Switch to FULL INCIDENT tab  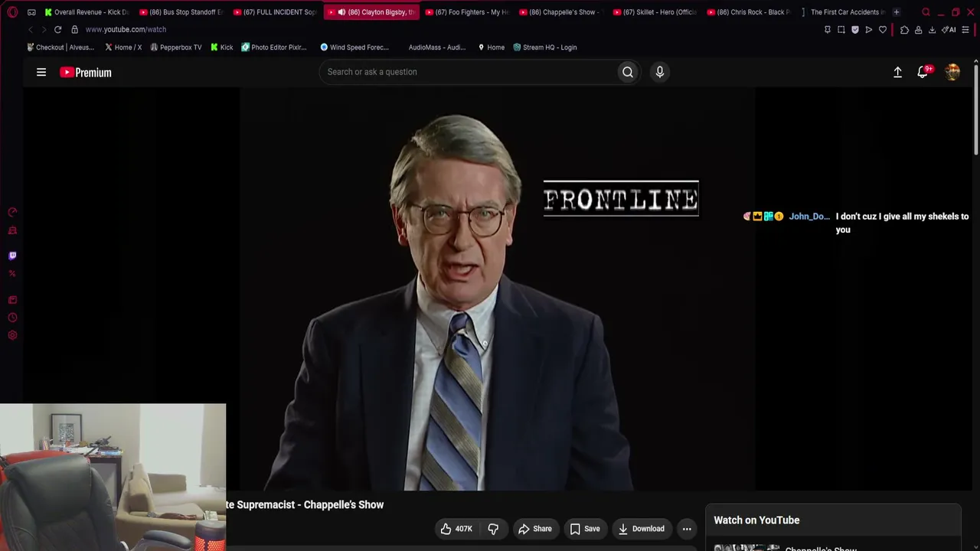click(275, 12)
